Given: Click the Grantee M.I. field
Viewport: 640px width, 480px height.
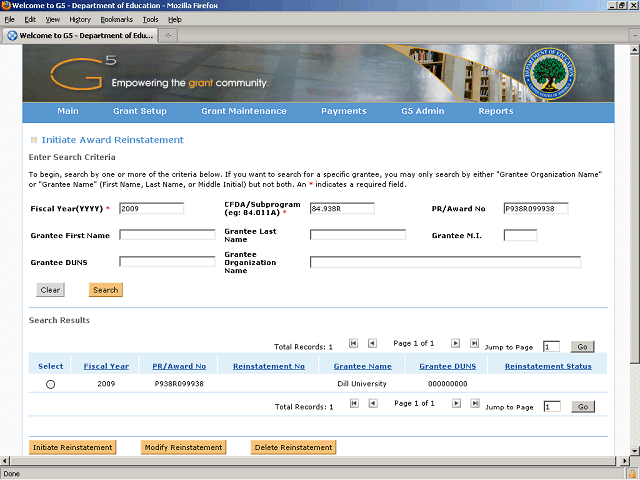Looking at the screenshot, I should pyautogui.click(x=520, y=235).
